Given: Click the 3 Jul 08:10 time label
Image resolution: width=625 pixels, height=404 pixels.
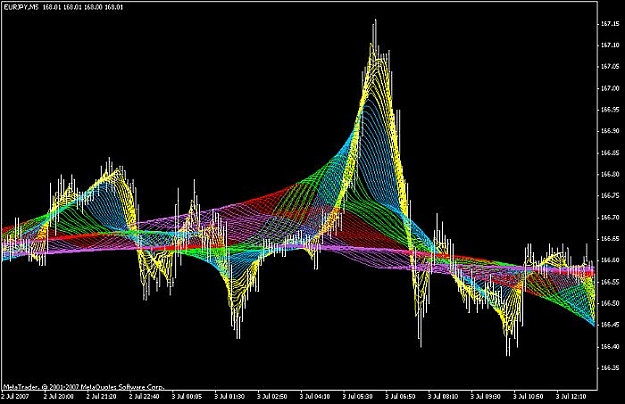Looking at the screenshot, I should 443,397.
